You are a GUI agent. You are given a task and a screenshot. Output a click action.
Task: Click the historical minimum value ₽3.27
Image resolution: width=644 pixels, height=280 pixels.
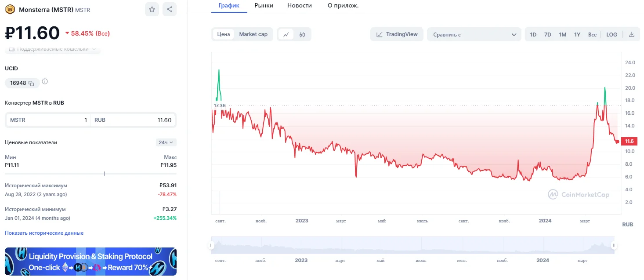pyautogui.click(x=170, y=209)
